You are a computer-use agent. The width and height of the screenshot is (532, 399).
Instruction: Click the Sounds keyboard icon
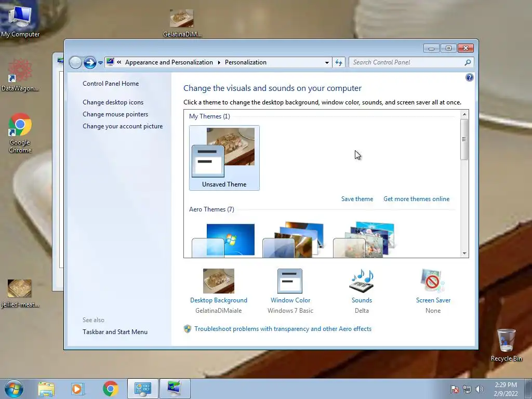tap(362, 281)
